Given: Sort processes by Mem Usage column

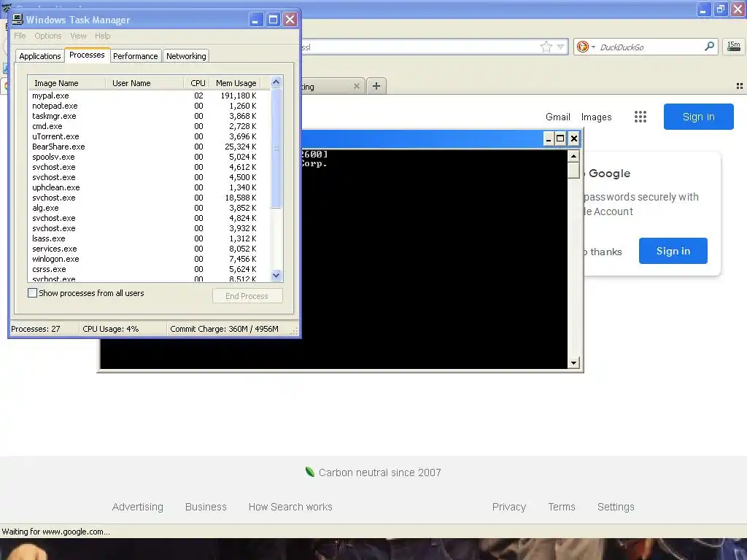Looking at the screenshot, I should pos(236,83).
